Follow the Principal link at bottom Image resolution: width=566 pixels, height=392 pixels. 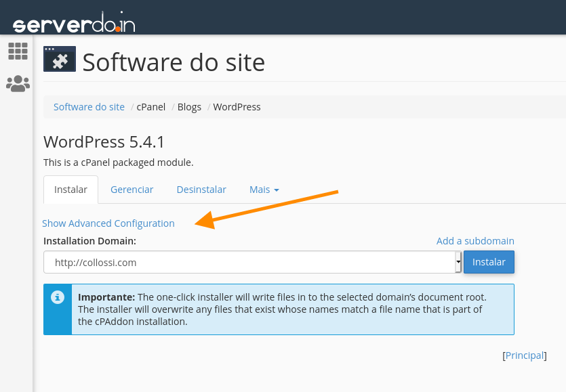pyautogui.click(x=524, y=355)
